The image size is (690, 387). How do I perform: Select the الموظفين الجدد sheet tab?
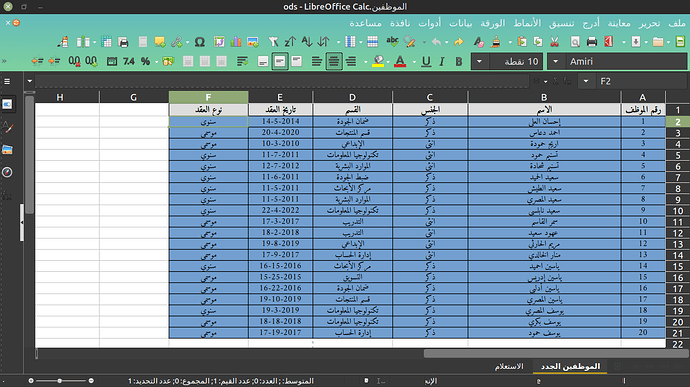pyautogui.click(x=570, y=366)
